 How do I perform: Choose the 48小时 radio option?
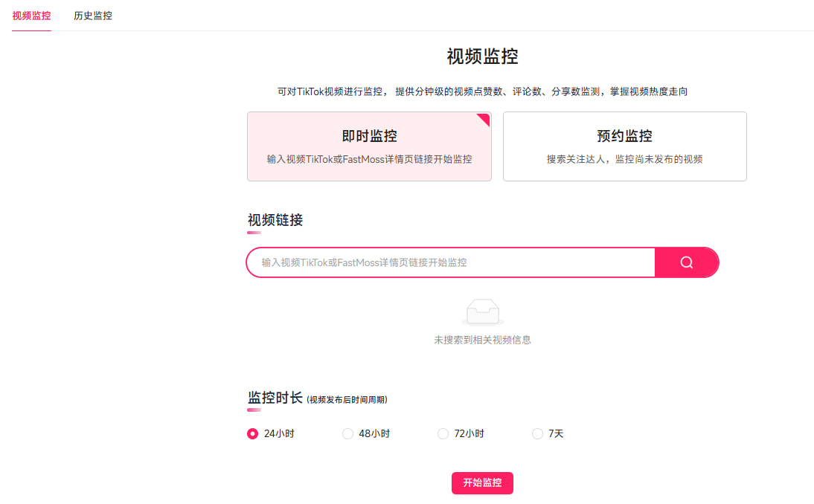pyautogui.click(x=348, y=433)
